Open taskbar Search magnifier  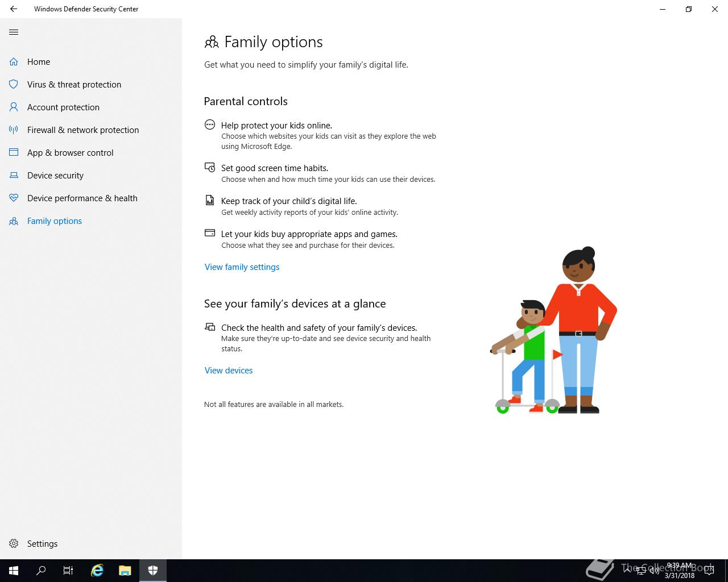pyautogui.click(x=41, y=571)
